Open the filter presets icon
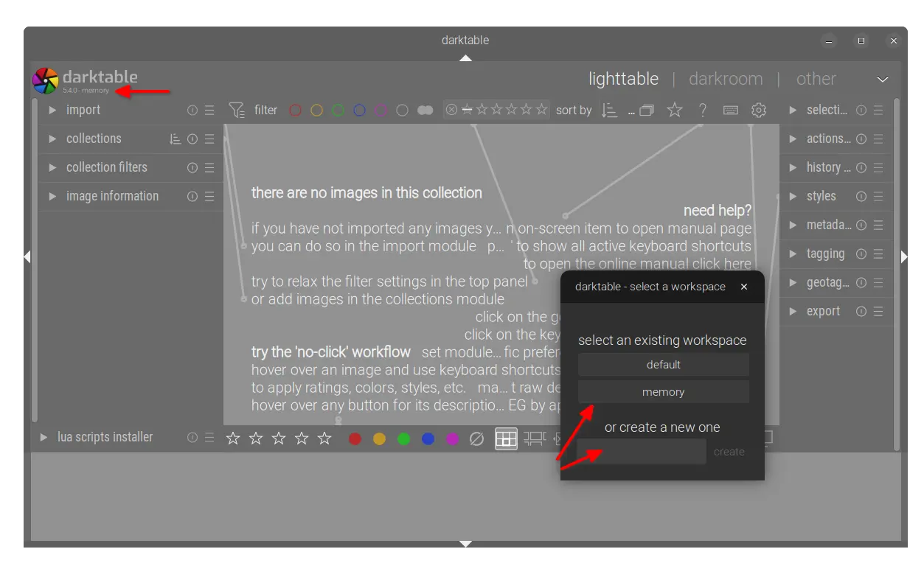This screenshot has height=563, width=924. click(236, 111)
